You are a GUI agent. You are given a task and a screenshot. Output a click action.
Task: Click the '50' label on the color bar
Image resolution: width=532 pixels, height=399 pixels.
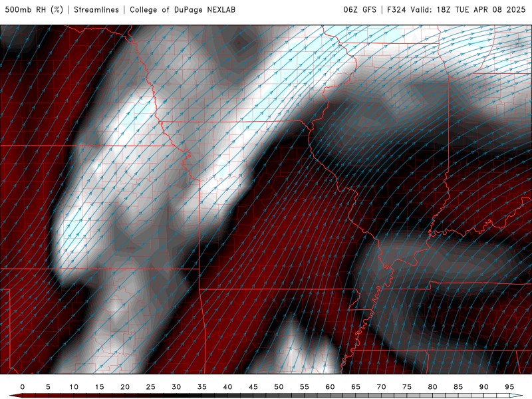279,387
